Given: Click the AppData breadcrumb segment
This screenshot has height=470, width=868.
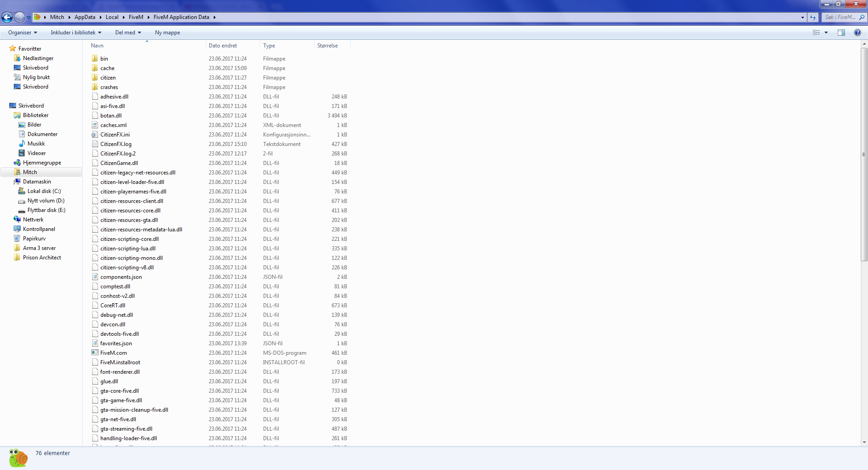Looking at the screenshot, I should click(x=85, y=17).
